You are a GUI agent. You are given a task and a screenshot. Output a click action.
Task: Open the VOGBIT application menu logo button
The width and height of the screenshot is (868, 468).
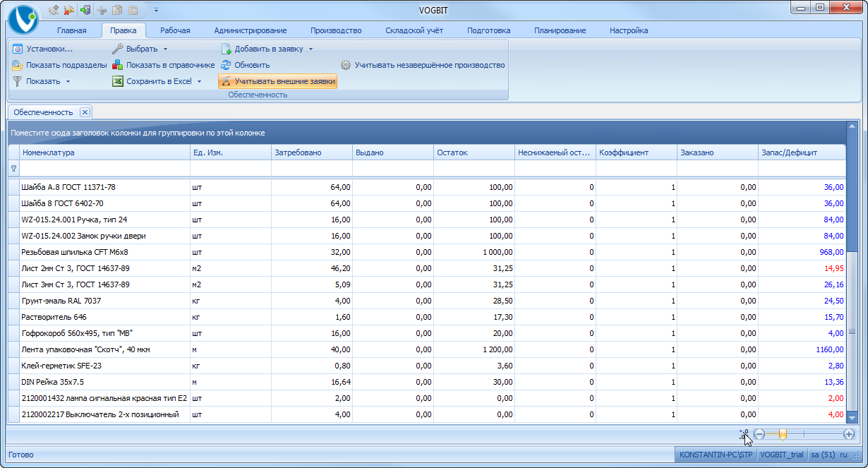tap(23, 19)
